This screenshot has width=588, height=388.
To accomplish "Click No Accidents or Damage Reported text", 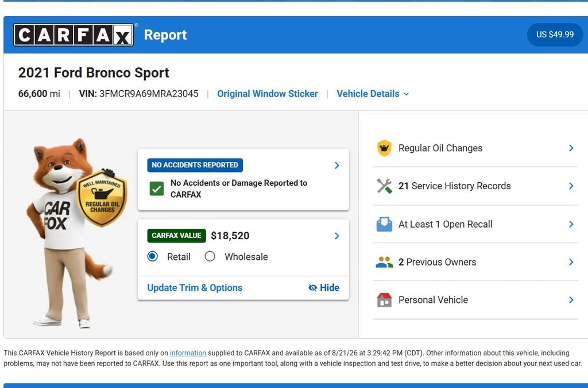I will pos(239,189).
